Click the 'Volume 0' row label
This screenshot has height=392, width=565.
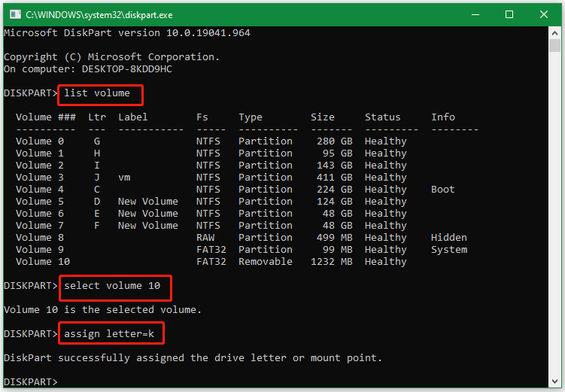40,141
